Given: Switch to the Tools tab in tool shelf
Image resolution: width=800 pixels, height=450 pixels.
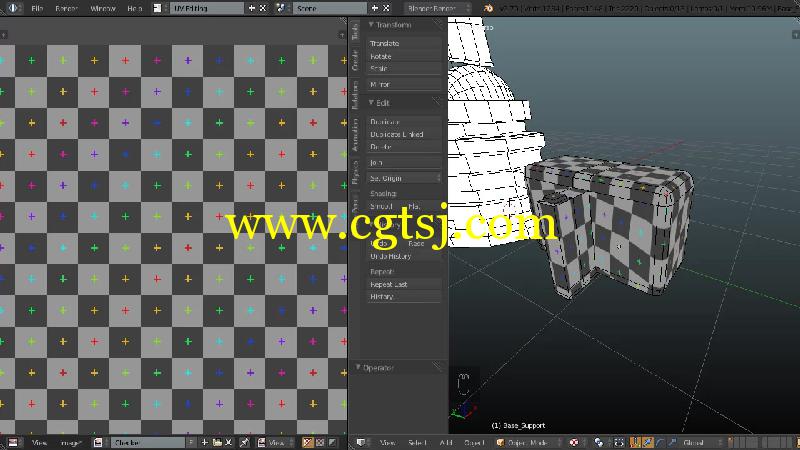Looking at the screenshot, I should [x=355, y=32].
